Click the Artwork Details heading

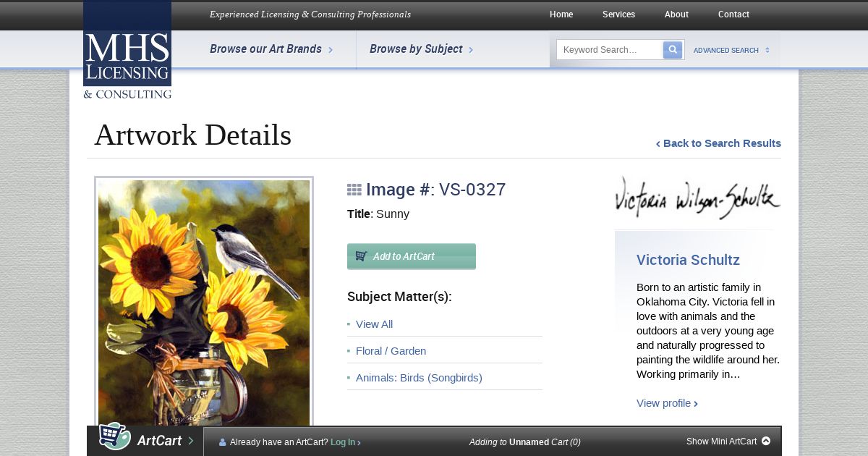tap(192, 135)
